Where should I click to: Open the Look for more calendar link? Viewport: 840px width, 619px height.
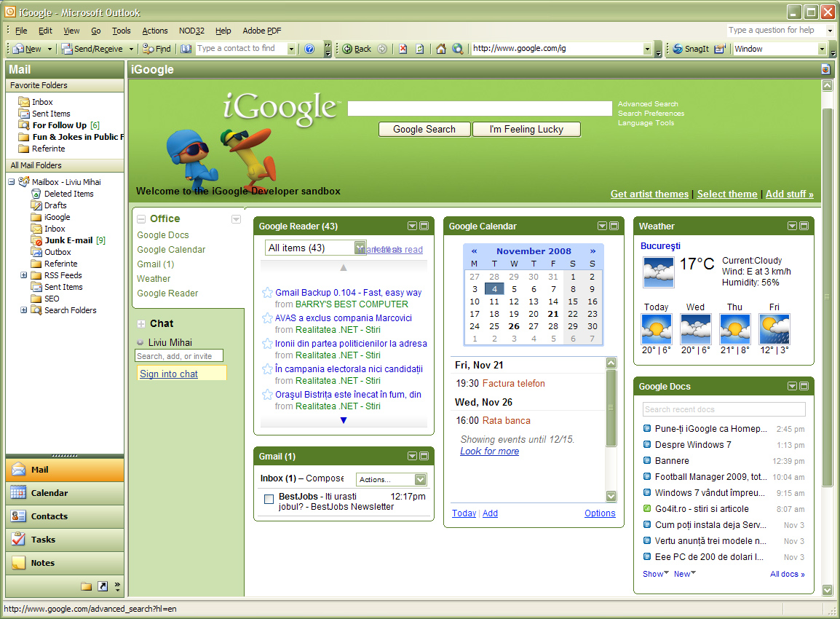click(490, 452)
